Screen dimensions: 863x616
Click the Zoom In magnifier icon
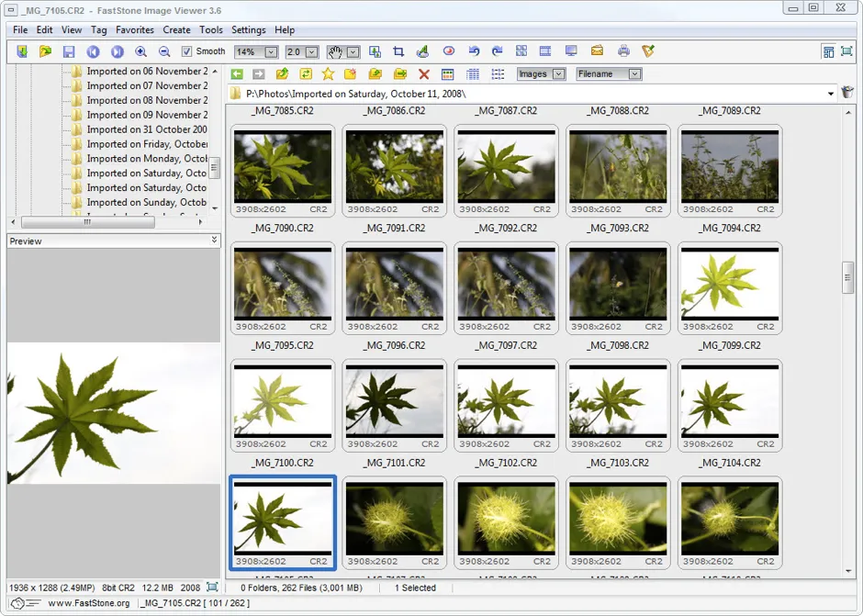click(141, 52)
